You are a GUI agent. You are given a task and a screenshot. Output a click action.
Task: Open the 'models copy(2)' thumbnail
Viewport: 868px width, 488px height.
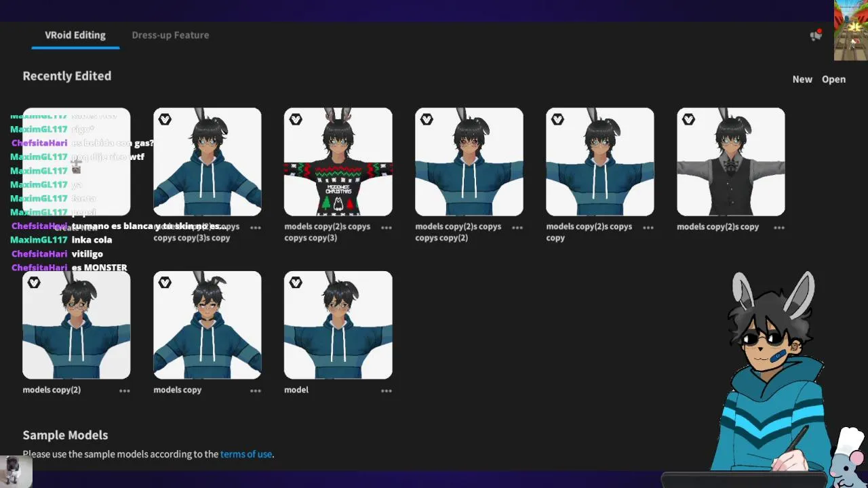[x=77, y=325]
